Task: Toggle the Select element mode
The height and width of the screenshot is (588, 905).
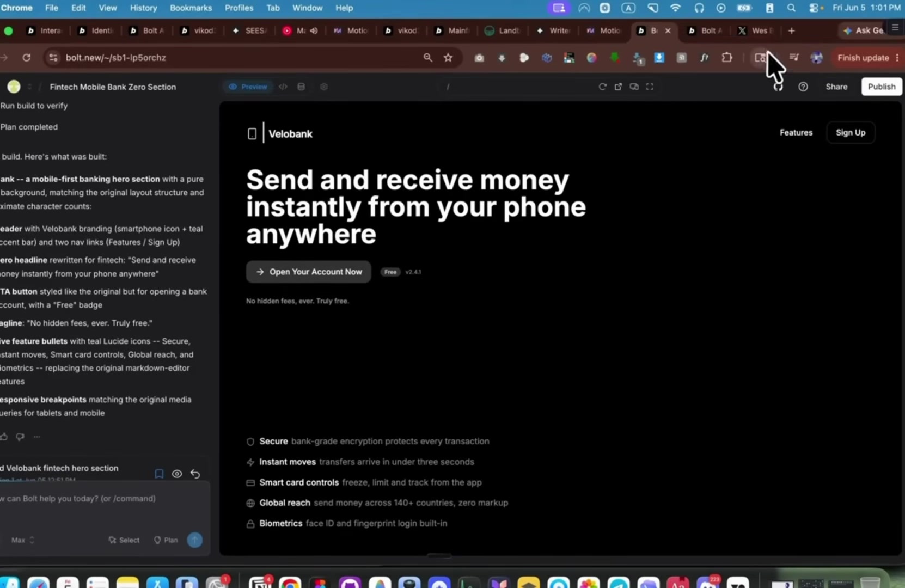Action: [x=124, y=540]
